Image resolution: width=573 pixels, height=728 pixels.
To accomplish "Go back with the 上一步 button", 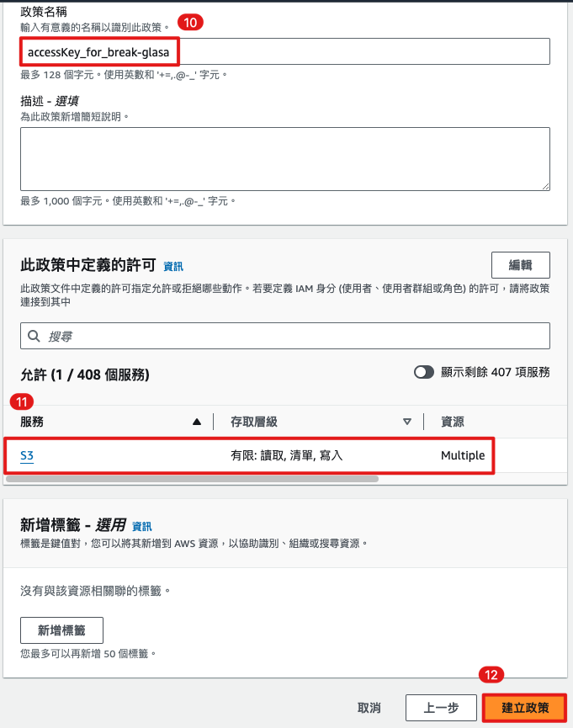I will tap(435, 708).
